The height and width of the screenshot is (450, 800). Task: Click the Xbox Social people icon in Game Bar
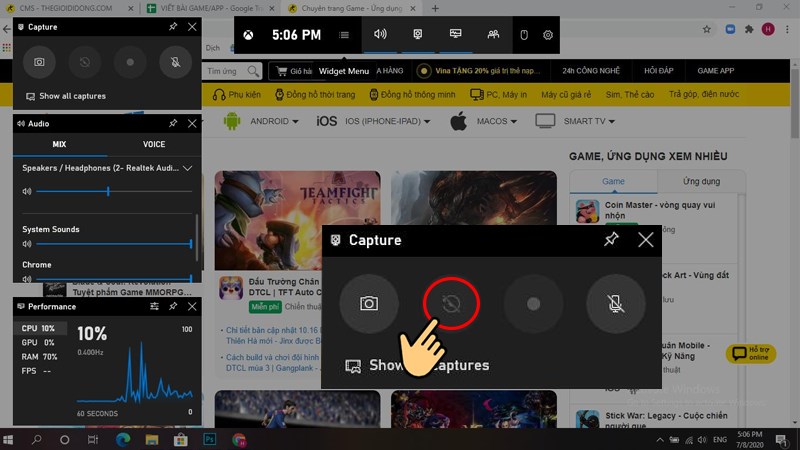click(x=493, y=35)
